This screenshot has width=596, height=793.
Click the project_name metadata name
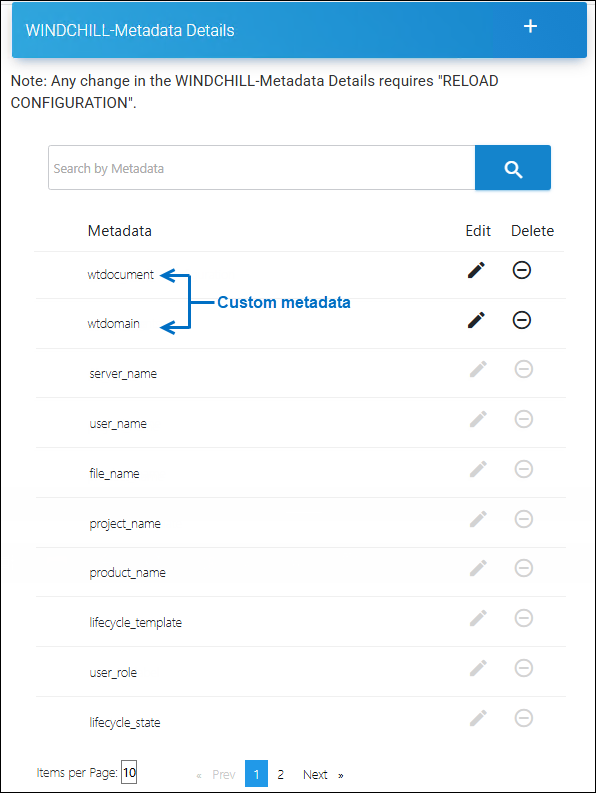[125, 524]
